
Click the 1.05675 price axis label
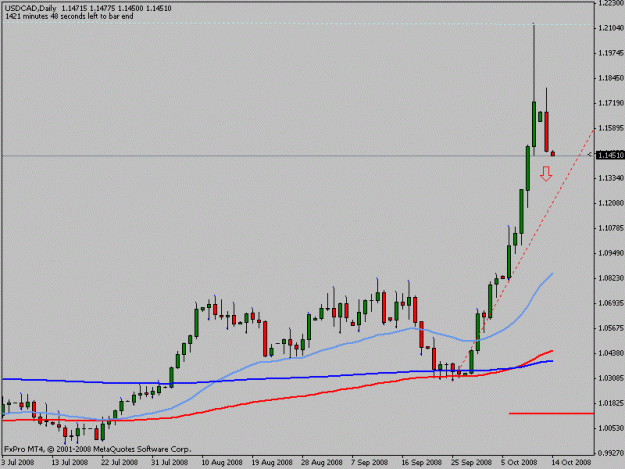coord(611,328)
